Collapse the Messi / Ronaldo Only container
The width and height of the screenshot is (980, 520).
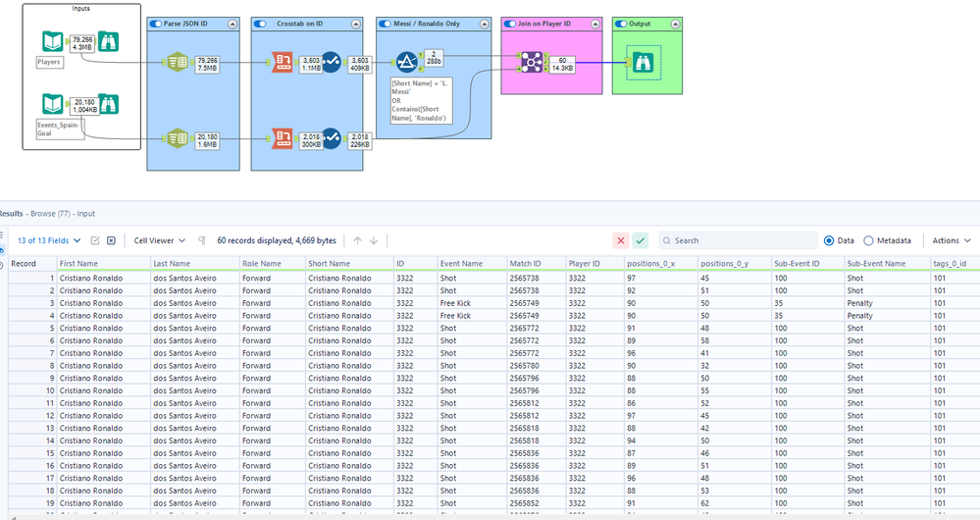[485, 24]
